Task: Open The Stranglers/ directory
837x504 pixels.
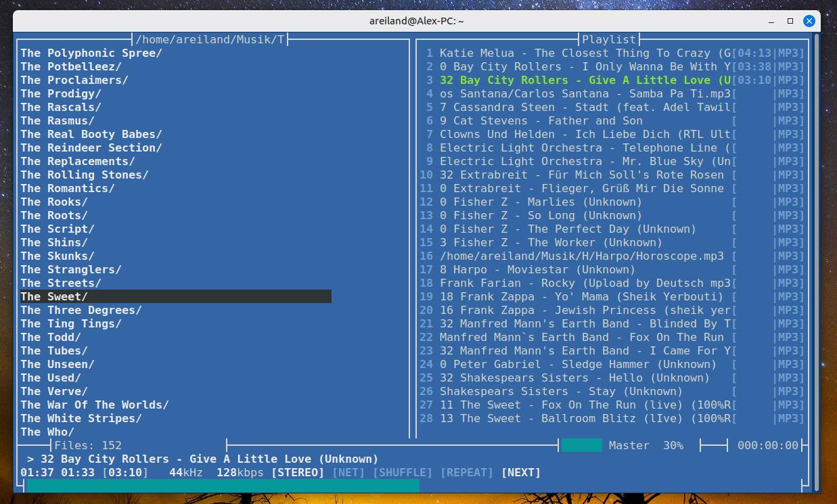Action: (71, 269)
